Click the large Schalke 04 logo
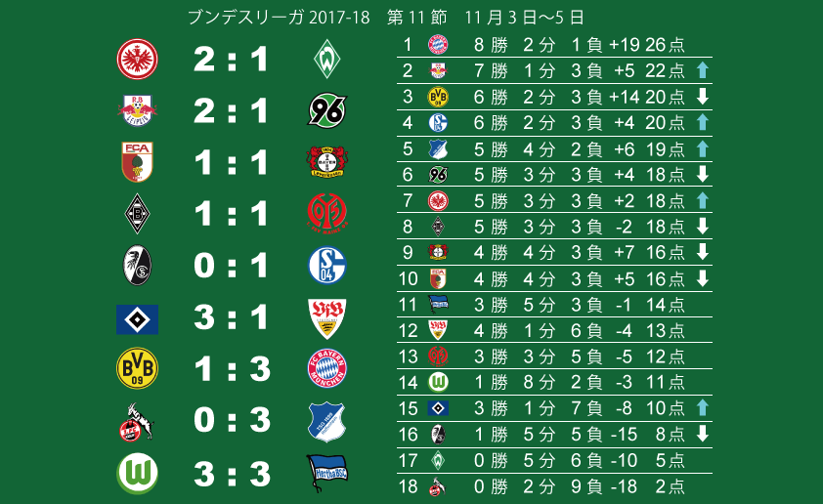 coord(327,265)
